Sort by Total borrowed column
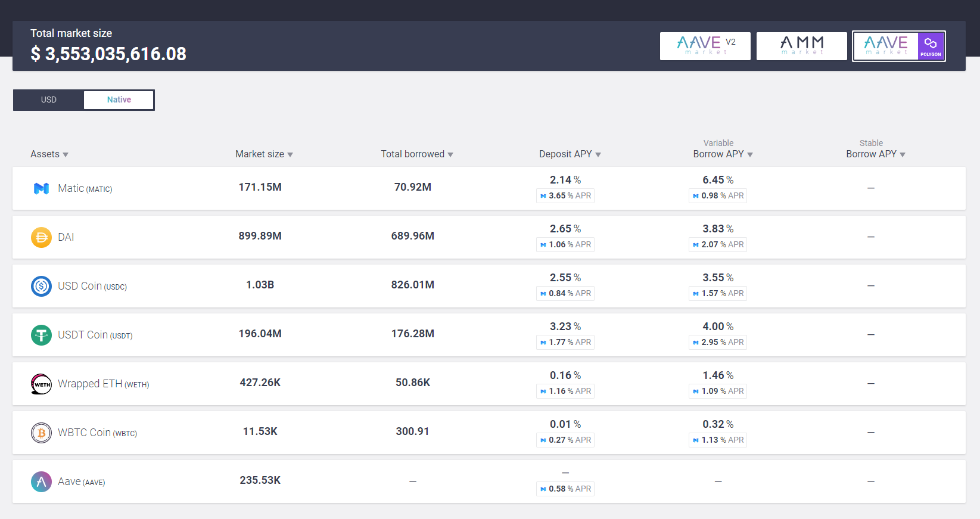Screen dimensions: 980x519 coord(417,154)
